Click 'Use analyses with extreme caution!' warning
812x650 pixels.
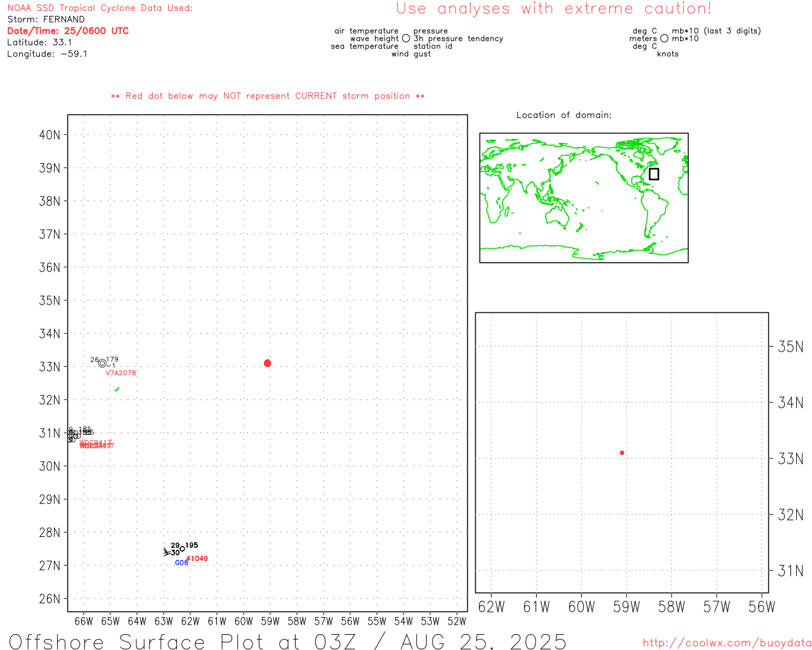[554, 9]
